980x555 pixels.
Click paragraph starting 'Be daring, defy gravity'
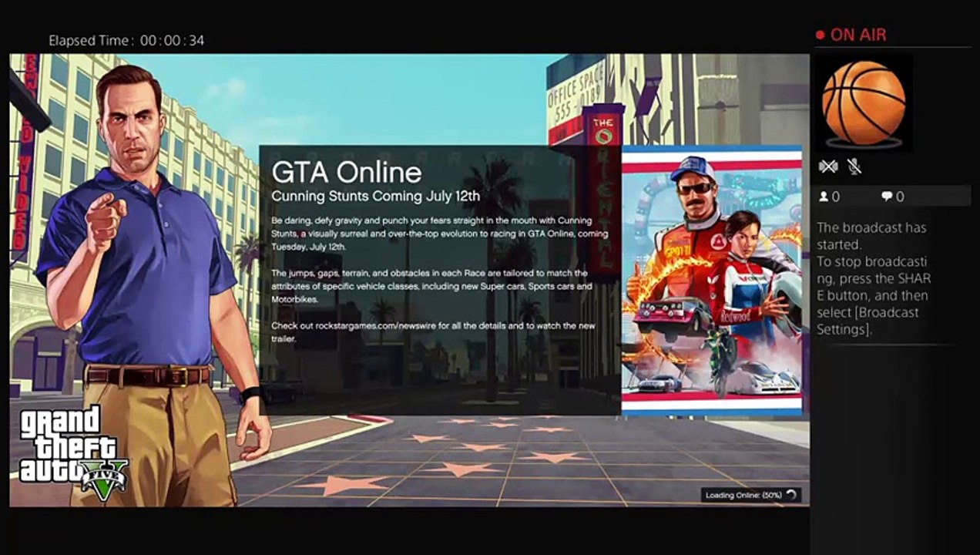tap(440, 234)
